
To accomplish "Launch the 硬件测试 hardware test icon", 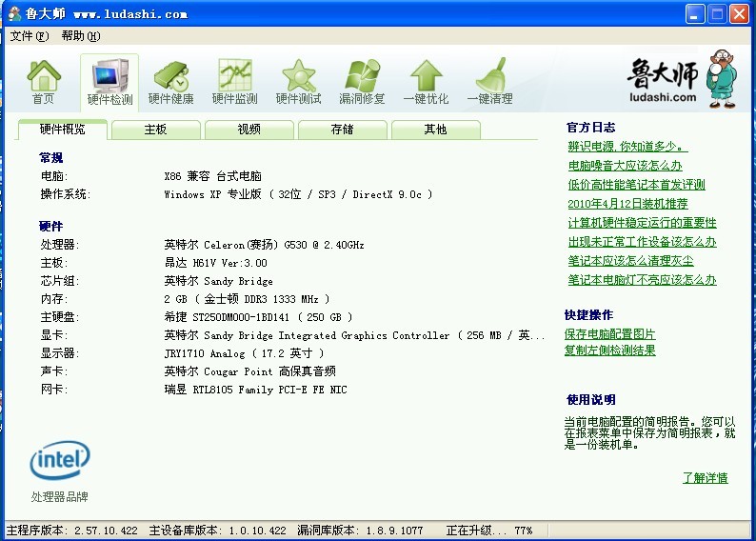I will [298, 81].
